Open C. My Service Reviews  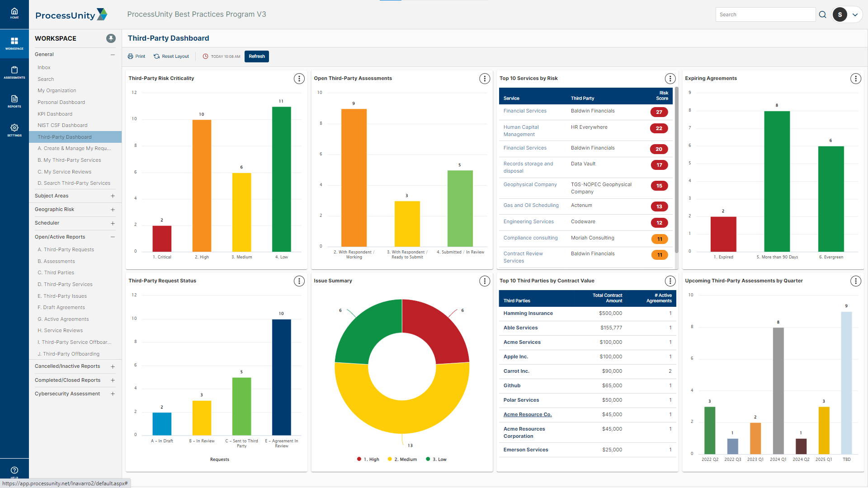coord(64,172)
